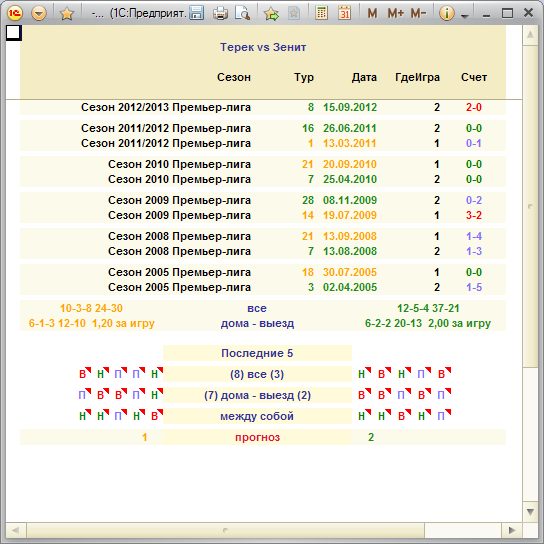Click the score 3-2
Screen dimensions: 544x544
tap(474, 215)
